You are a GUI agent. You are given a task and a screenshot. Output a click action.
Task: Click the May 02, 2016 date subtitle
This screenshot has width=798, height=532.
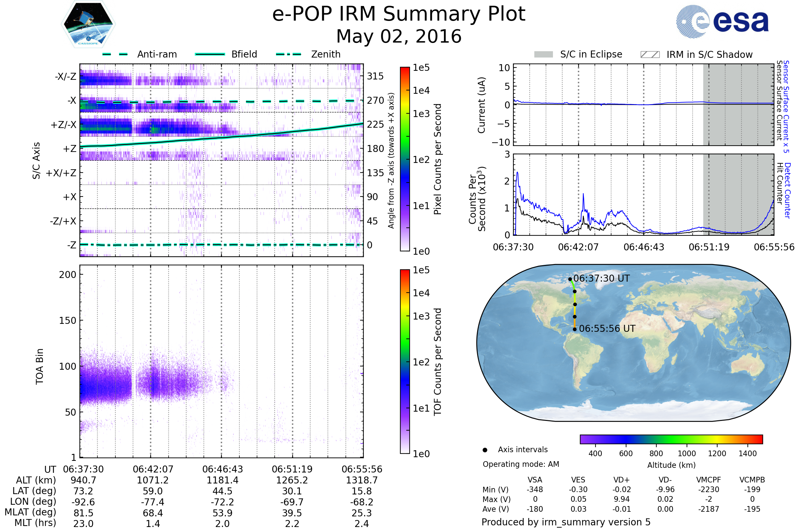point(399,36)
